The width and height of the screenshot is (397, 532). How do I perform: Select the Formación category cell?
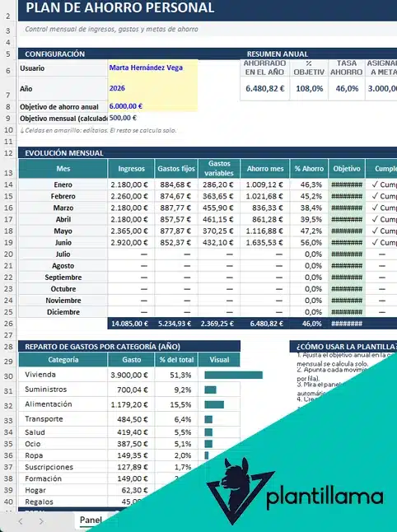(63, 478)
